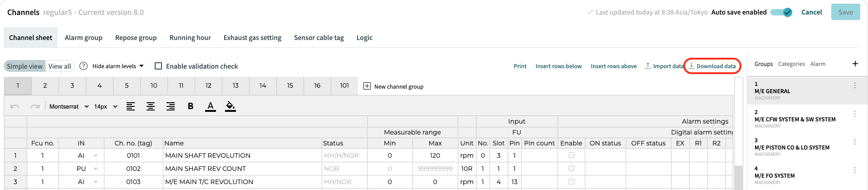Open the Montserrat font dropdown
The height and width of the screenshot is (190, 868).
tap(69, 106)
